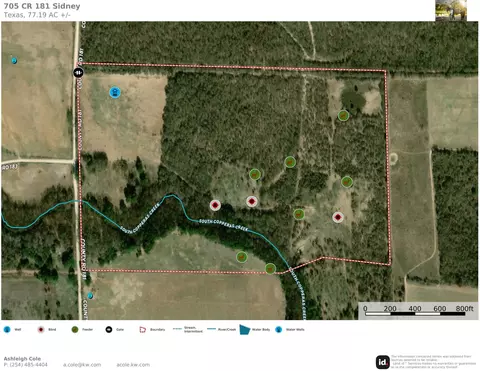The width and height of the screenshot is (480, 371).
Task: Click the pond in the northeast clearing
Action: click(353, 99)
